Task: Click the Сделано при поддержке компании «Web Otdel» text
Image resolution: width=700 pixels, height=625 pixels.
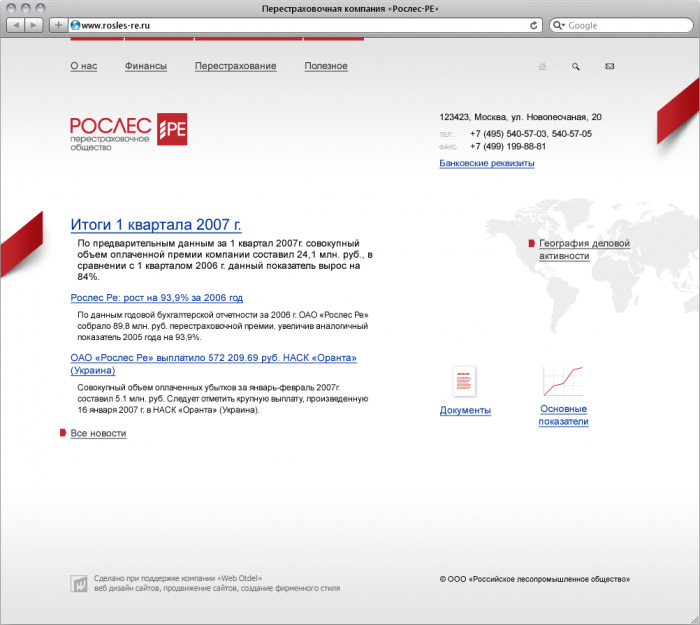Action: [178, 578]
